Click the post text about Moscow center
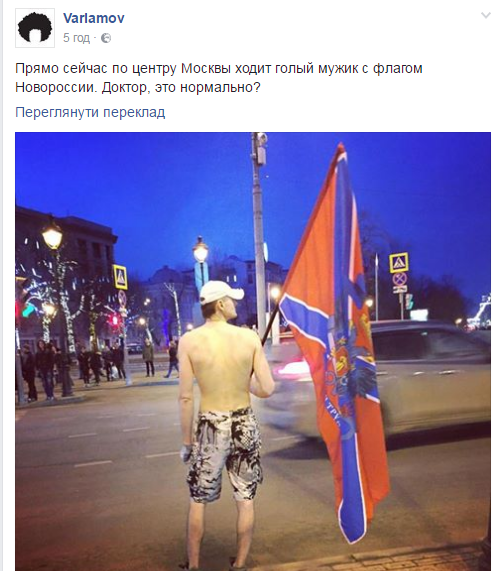Screen dimensions: 496x571 [x=219, y=78]
